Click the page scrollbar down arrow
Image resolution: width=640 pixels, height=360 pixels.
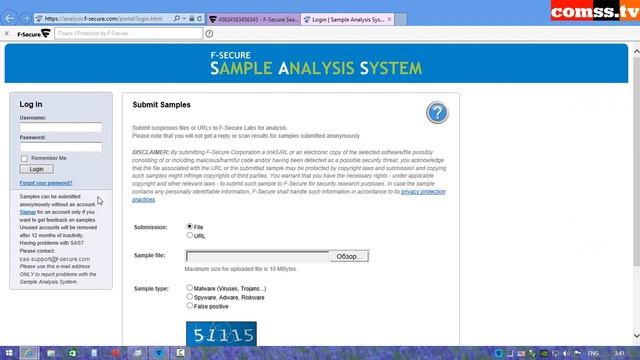[636, 336]
